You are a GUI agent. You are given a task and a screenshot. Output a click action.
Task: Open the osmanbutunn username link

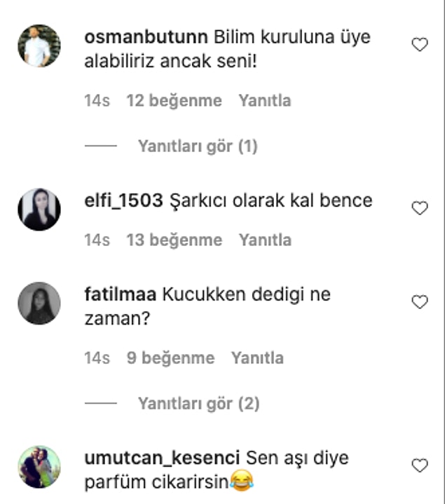tap(146, 37)
